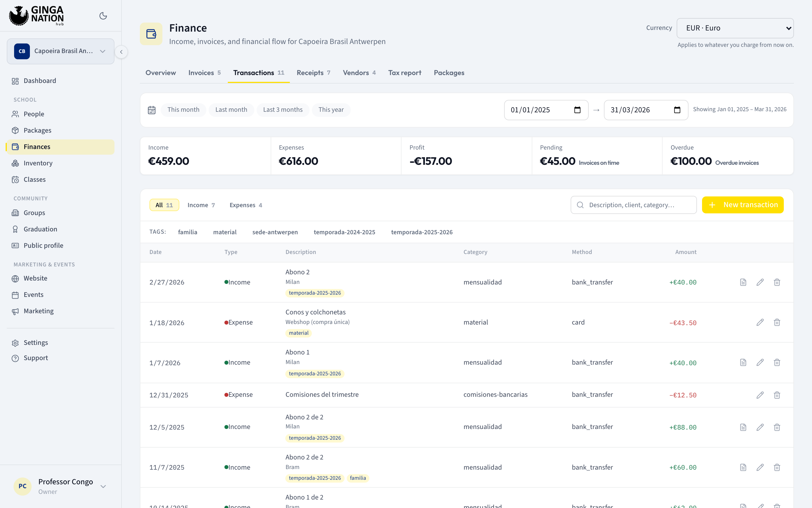View receipt for Abono 2 transaction
812x508 pixels.
[743, 282]
